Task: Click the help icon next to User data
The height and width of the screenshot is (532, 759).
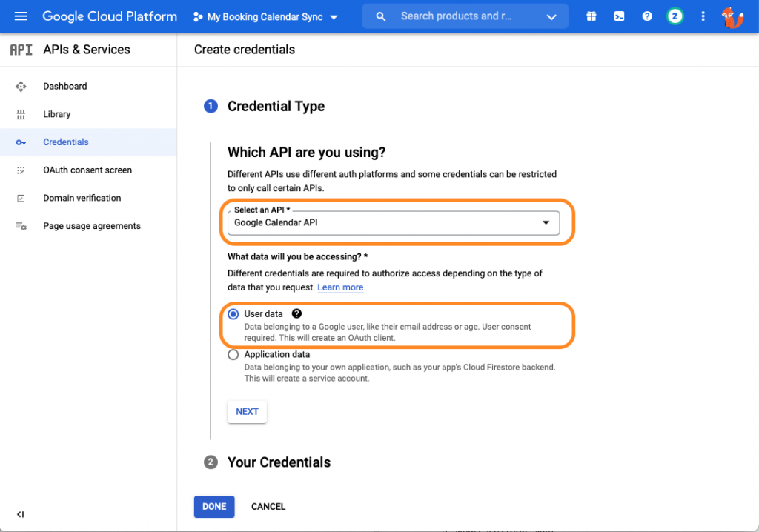Action: [x=296, y=313]
